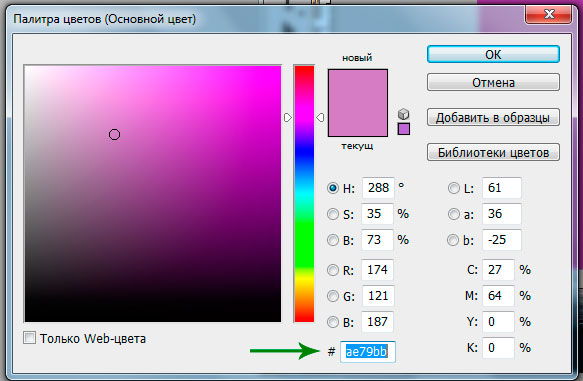Viewport: 583px width, 381px height.
Task: Enable the Только Web-цвета checkbox
Action: (x=29, y=338)
